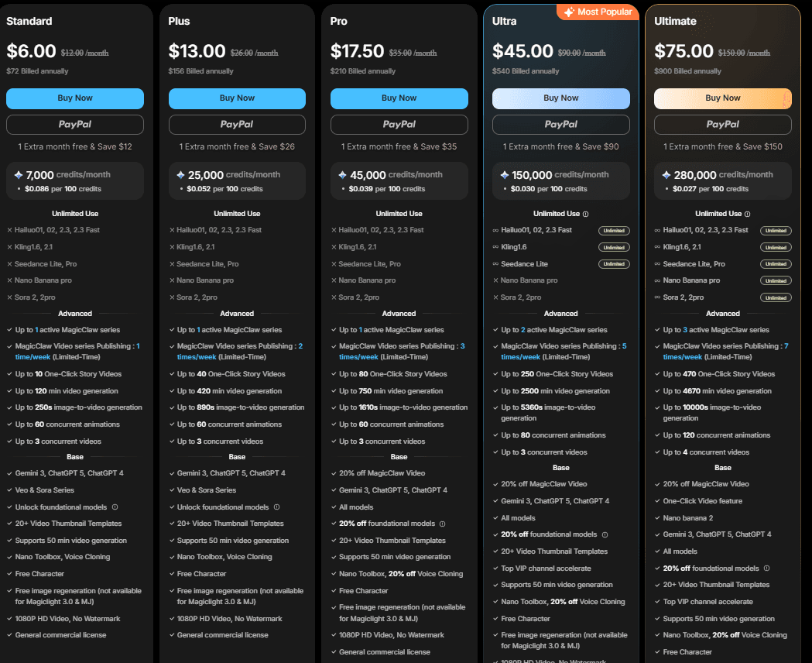Screen dimensions: 812x663
Task: Pay for Standard plan with PayPal
Action: (75, 124)
